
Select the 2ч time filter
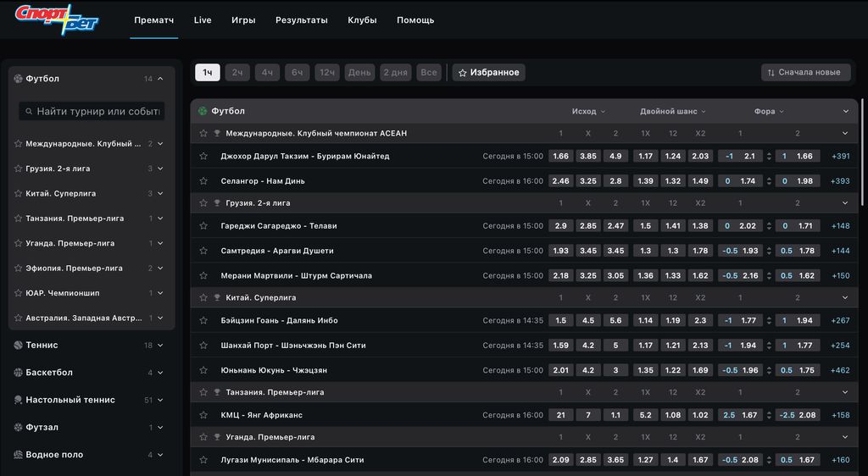click(237, 73)
